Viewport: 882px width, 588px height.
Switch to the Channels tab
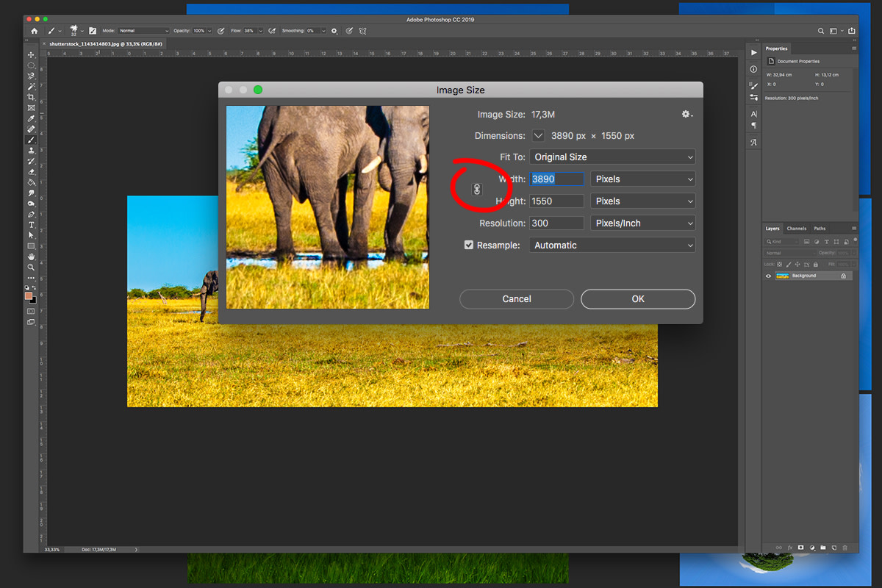click(x=797, y=229)
